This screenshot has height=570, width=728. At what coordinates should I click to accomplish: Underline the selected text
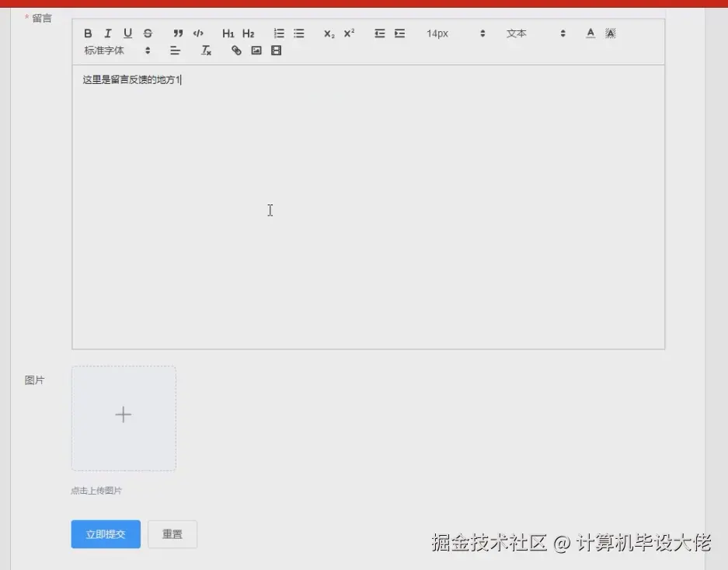click(x=127, y=33)
